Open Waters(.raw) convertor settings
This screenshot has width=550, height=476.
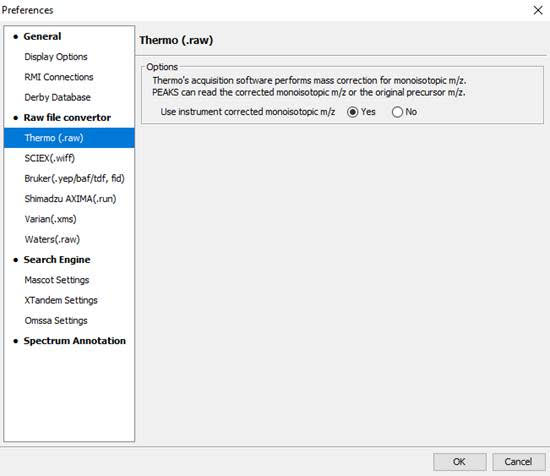coord(52,240)
